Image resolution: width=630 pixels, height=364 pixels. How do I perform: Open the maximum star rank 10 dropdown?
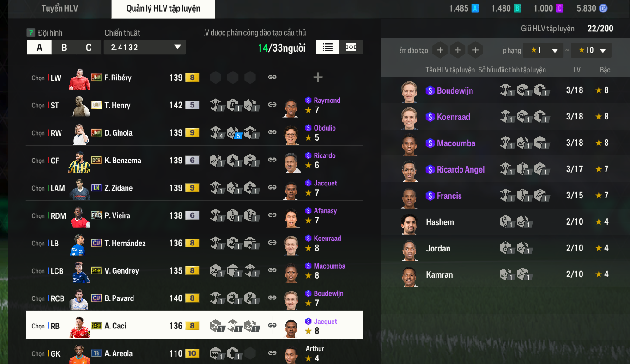591,50
